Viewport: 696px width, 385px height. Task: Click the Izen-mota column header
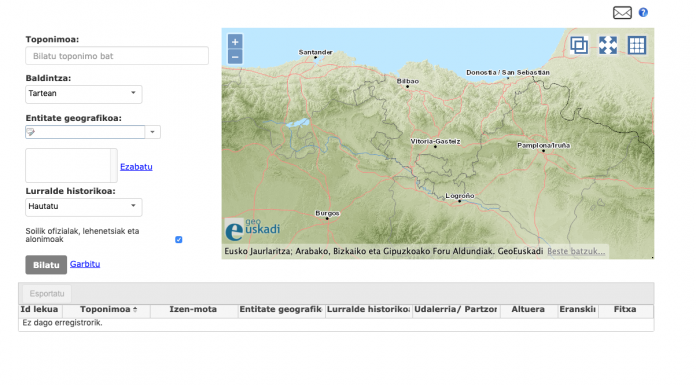tap(193, 310)
